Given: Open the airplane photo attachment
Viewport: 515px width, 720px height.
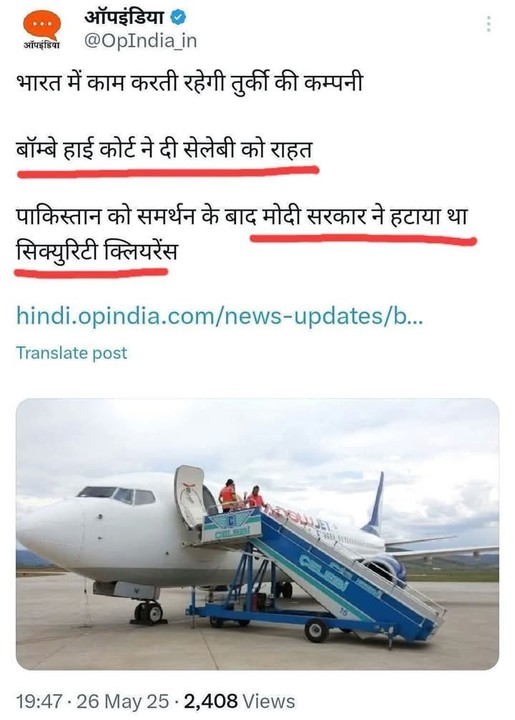Looking at the screenshot, I should click(258, 534).
